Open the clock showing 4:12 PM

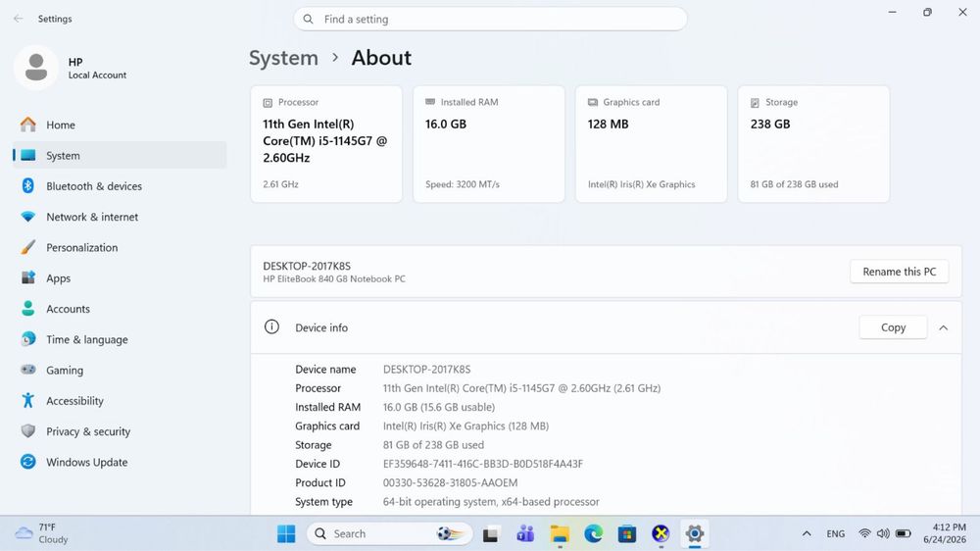click(x=945, y=533)
